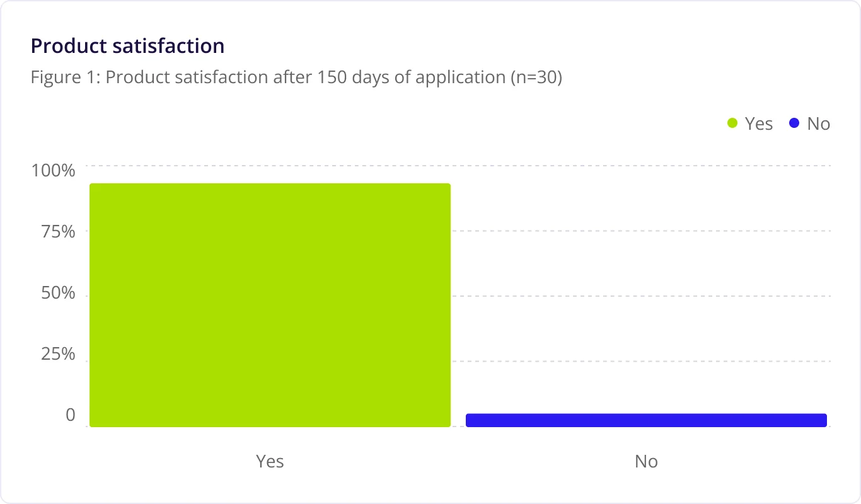861x504 pixels.
Task: Click the 'Product satisfaction' chart title
Action: 127,46
